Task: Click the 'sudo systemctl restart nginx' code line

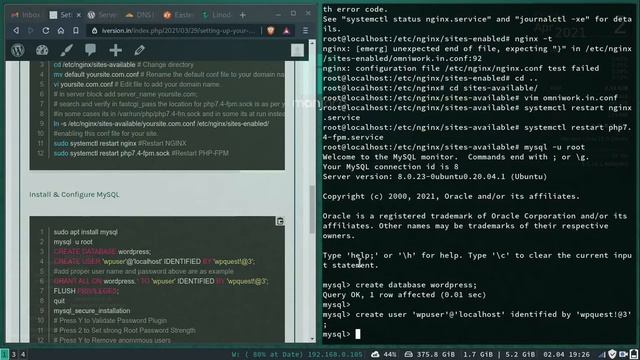Action: click(x=120, y=143)
